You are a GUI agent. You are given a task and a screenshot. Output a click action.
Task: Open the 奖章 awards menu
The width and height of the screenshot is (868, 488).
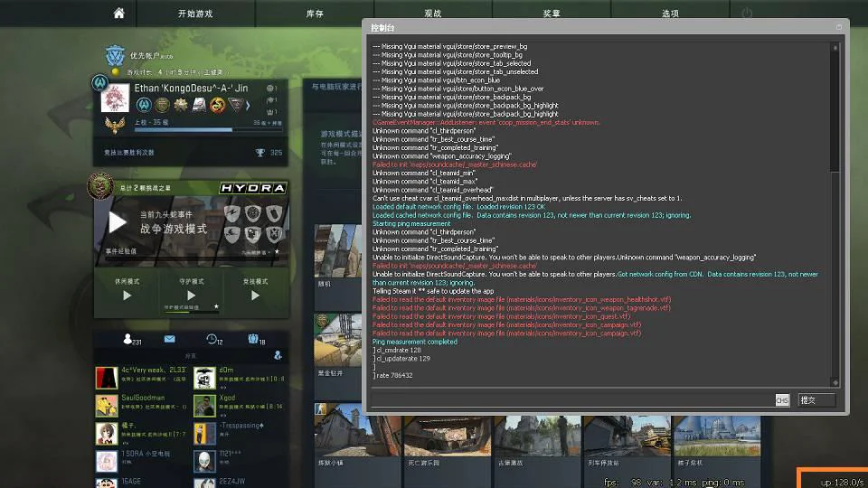[x=552, y=14]
